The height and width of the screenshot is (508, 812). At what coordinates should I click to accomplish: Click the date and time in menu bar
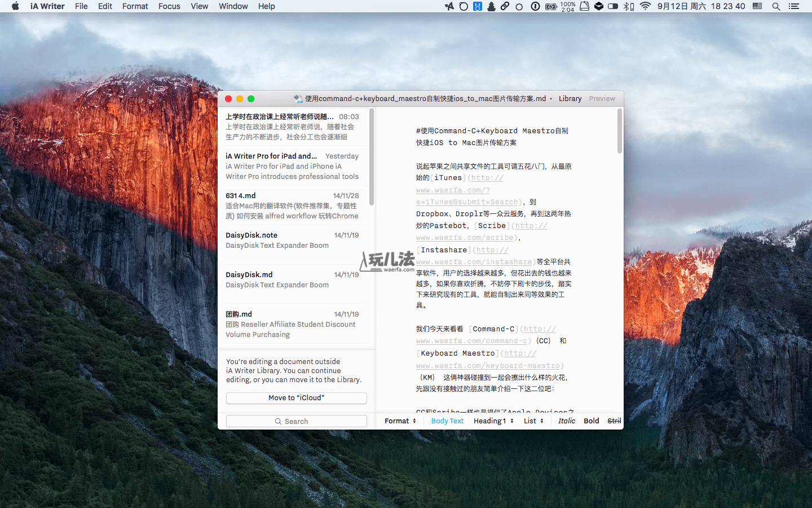(701, 6)
